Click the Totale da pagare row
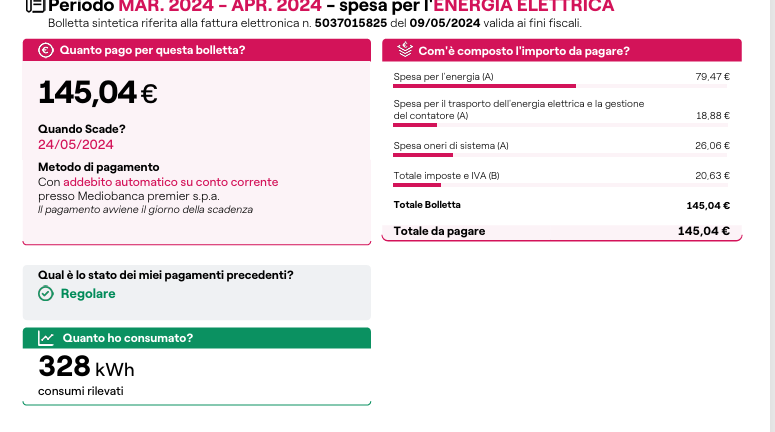 pos(561,231)
